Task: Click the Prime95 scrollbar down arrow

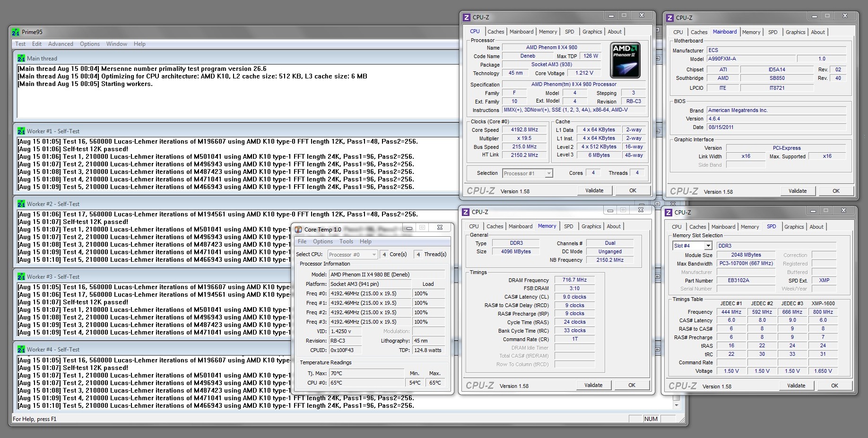Action: 677,405
